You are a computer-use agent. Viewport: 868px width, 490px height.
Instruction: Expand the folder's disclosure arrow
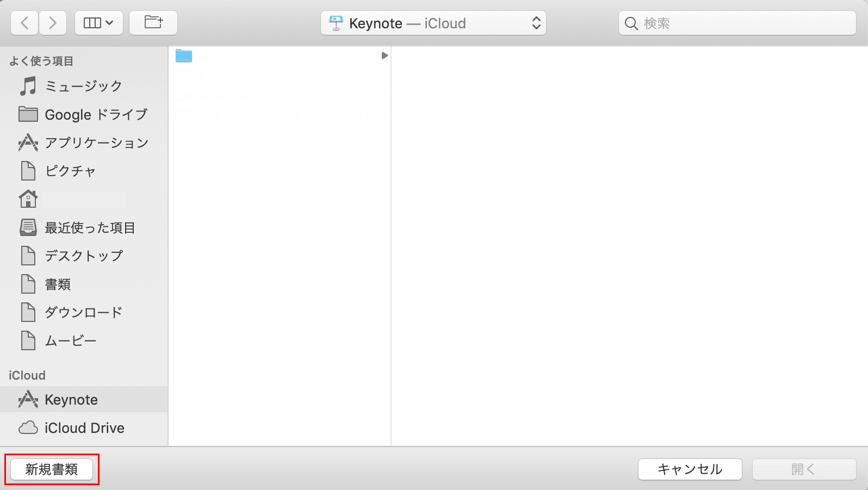point(385,55)
